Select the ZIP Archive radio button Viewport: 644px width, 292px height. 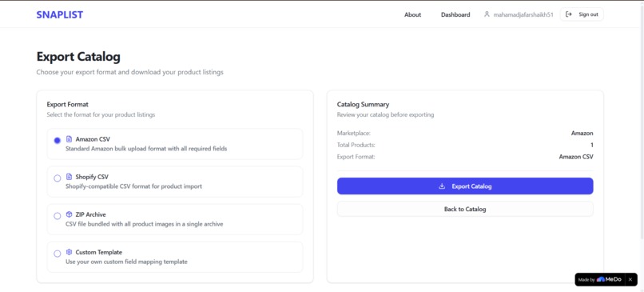[58, 216]
